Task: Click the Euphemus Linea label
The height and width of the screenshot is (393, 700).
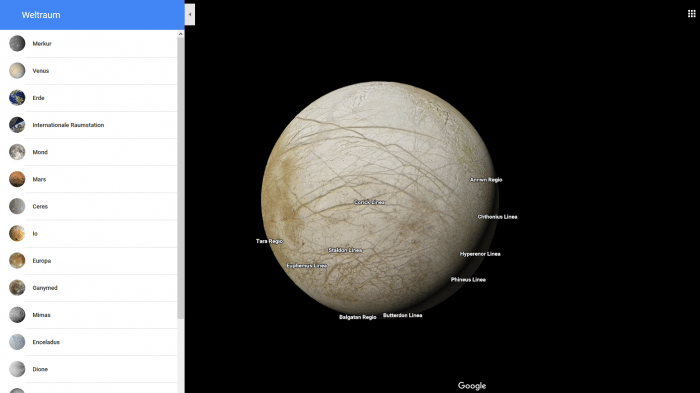Action: click(x=307, y=265)
